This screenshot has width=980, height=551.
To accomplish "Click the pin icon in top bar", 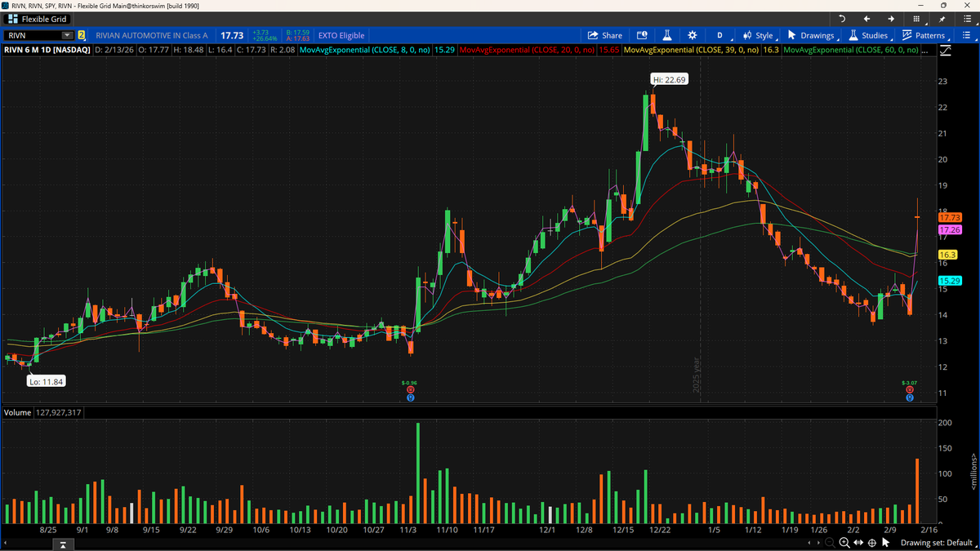I will coord(942,19).
